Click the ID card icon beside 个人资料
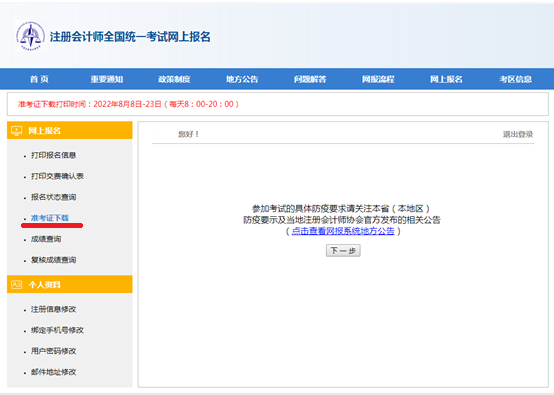Viewport: 554px width, 395px height. click(x=16, y=284)
